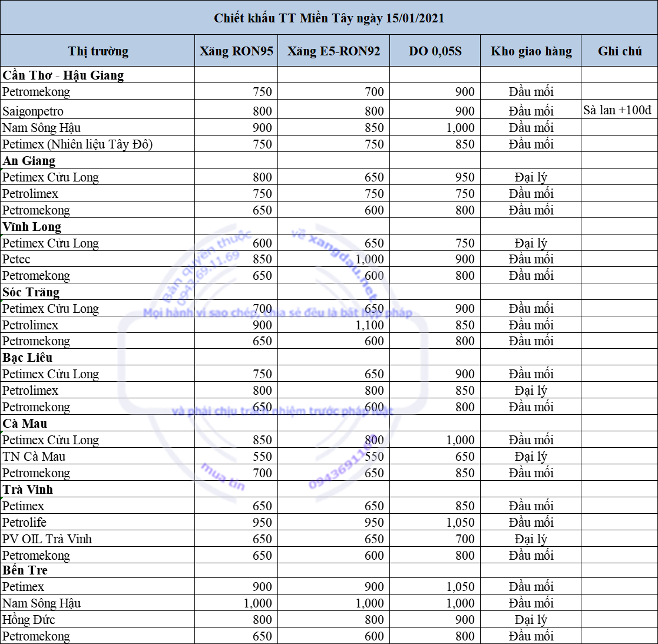This screenshot has height=644, width=658.
Task: Select the "Hồng Đức" supplier cell
Action: 98,619
